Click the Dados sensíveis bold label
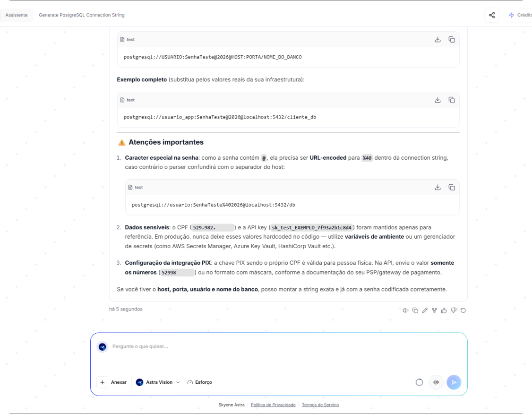The image size is (532, 414). [x=147, y=227]
